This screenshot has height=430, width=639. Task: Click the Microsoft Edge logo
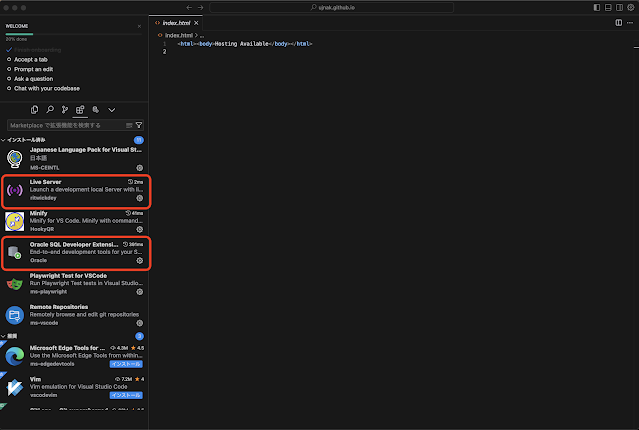click(15, 356)
